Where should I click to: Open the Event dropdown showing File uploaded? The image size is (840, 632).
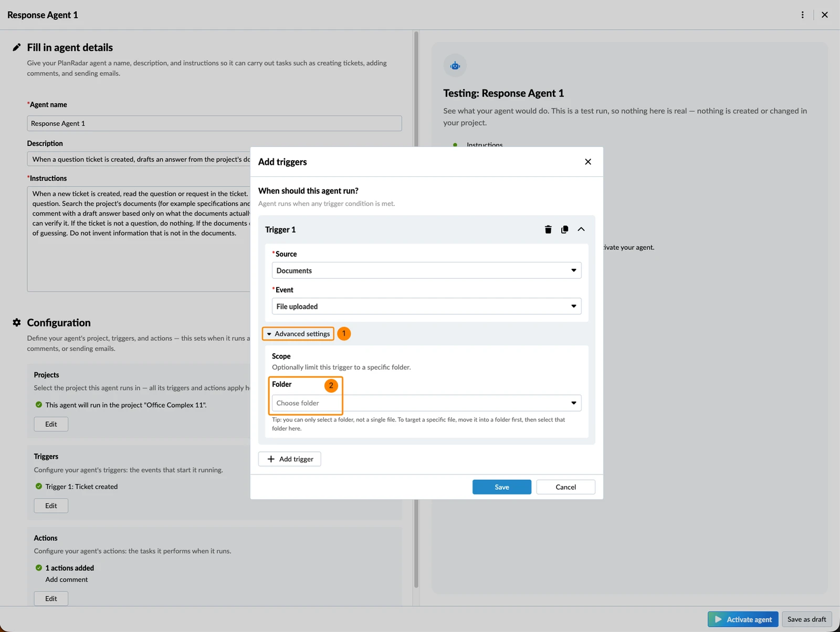(426, 306)
